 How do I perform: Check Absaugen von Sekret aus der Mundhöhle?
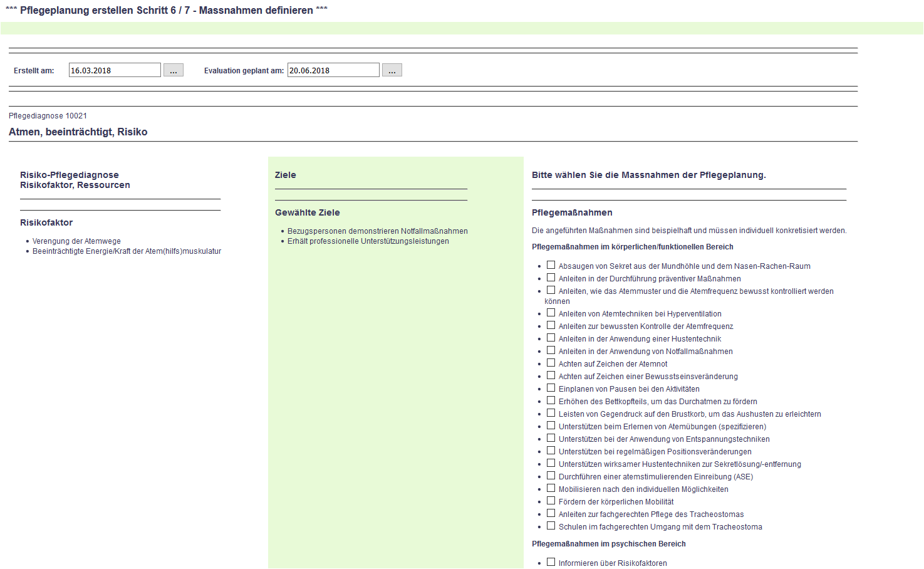coord(551,265)
